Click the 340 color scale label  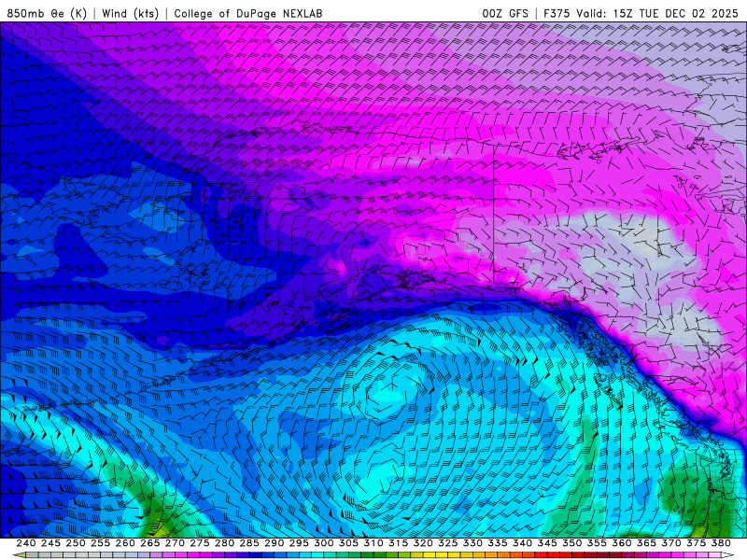point(522,543)
